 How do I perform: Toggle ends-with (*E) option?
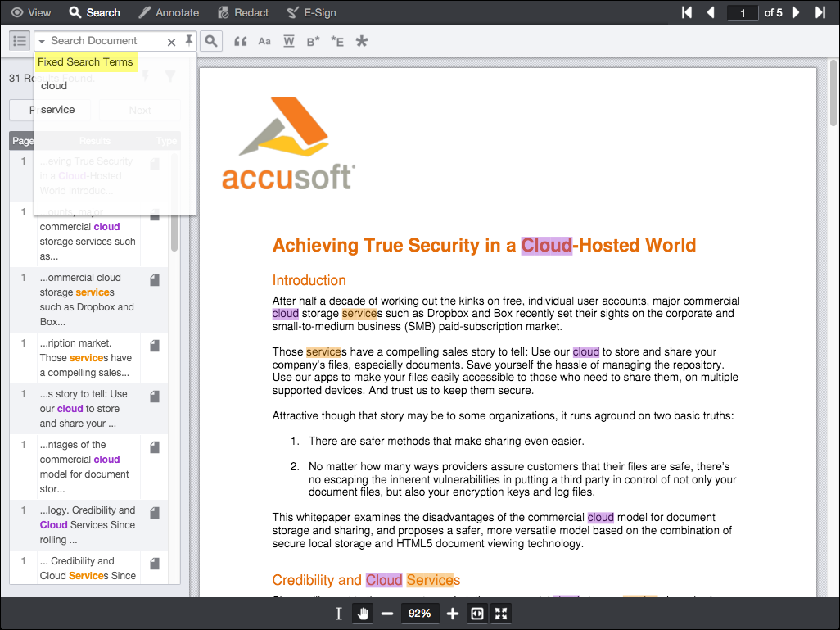tap(337, 41)
